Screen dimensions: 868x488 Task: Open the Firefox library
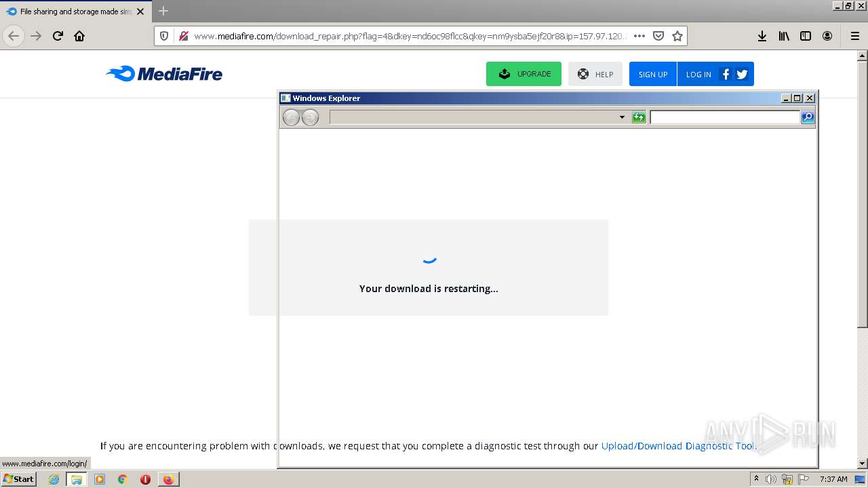[784, 36]
